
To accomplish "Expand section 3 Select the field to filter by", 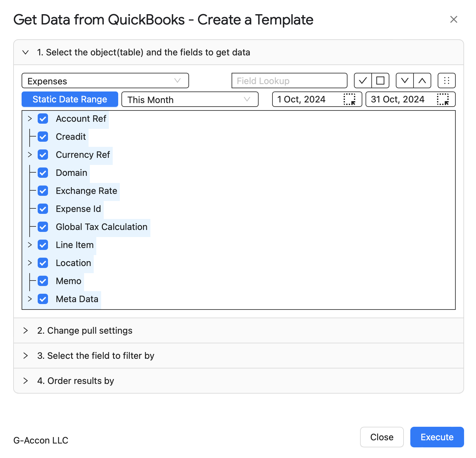I will [x=239, y=356].
